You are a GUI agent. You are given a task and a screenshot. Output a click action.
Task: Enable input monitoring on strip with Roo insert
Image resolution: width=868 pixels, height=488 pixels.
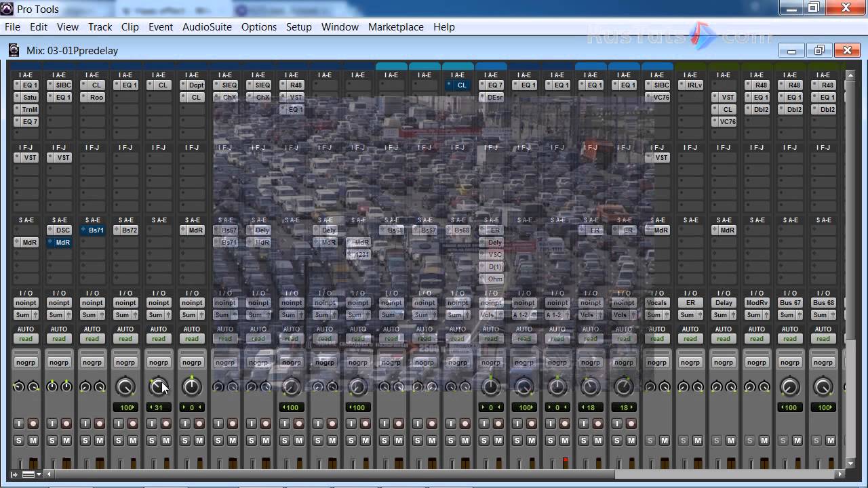[x=85, y=424]
